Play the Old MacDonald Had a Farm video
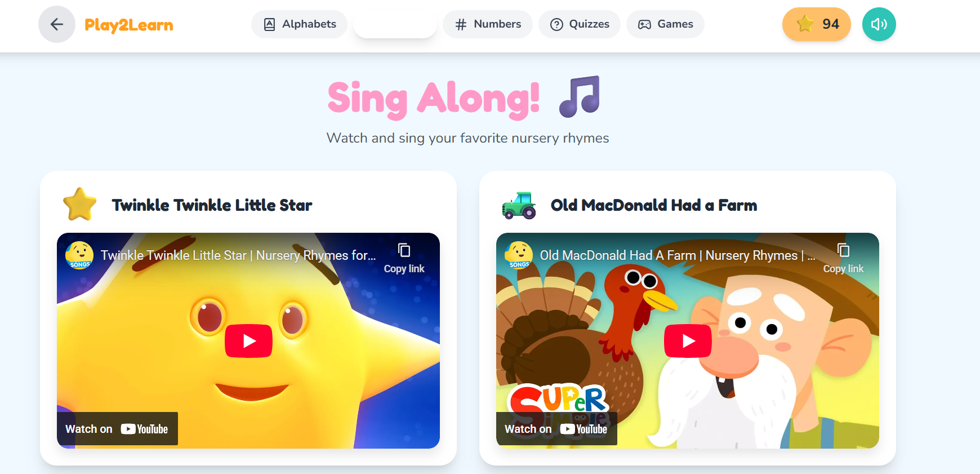Viewport: 980px width, 474px height. click(x=688, y=341)
